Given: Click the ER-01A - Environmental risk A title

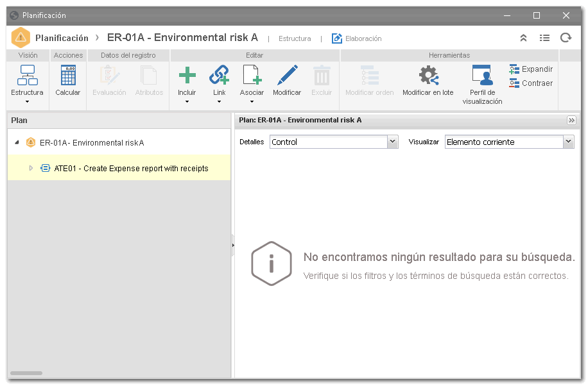Looking at the screenshot, I should 182,38.
